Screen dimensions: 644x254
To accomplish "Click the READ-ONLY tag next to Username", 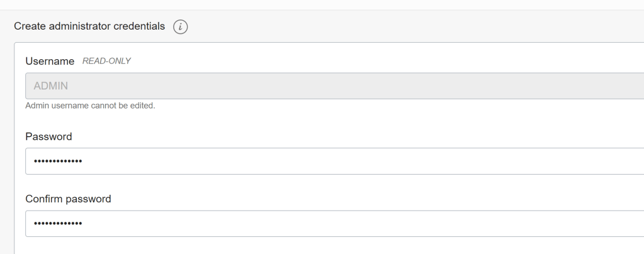I will (x=106, y=61).
